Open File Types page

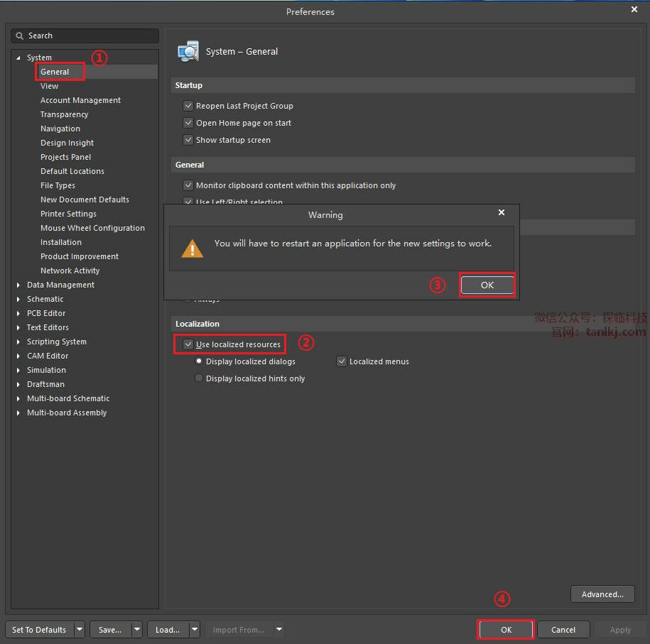click(x=58, y=185)
